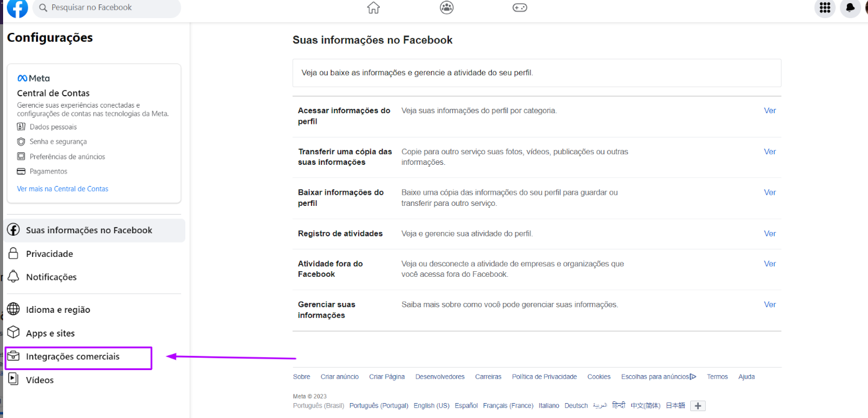The height and width of the screenshot is (418, 868).
Task: Click the search magnifier icon
Action: tap(43, 7)
